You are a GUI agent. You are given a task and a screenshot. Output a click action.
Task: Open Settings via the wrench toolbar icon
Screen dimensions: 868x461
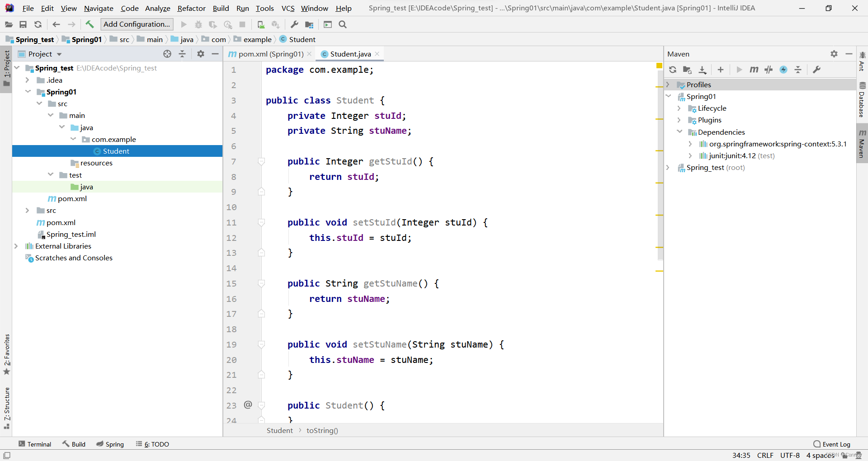coord(294,24)
